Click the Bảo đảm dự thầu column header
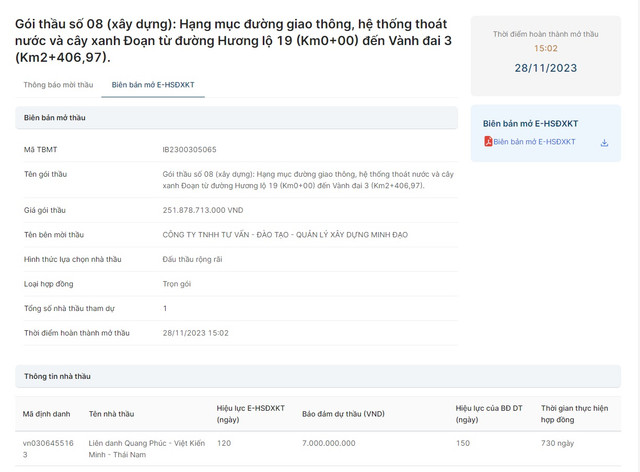 pyautogui.click(x=343, y=413)
